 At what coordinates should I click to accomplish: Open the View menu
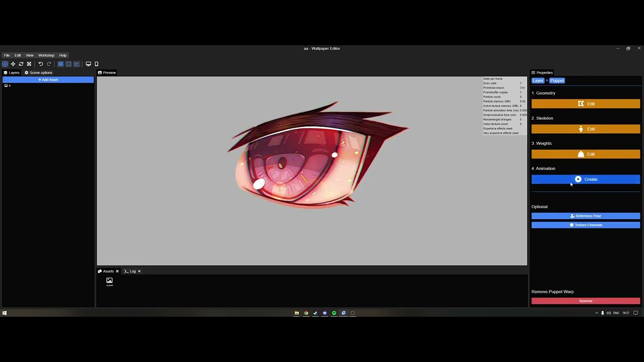30,55
